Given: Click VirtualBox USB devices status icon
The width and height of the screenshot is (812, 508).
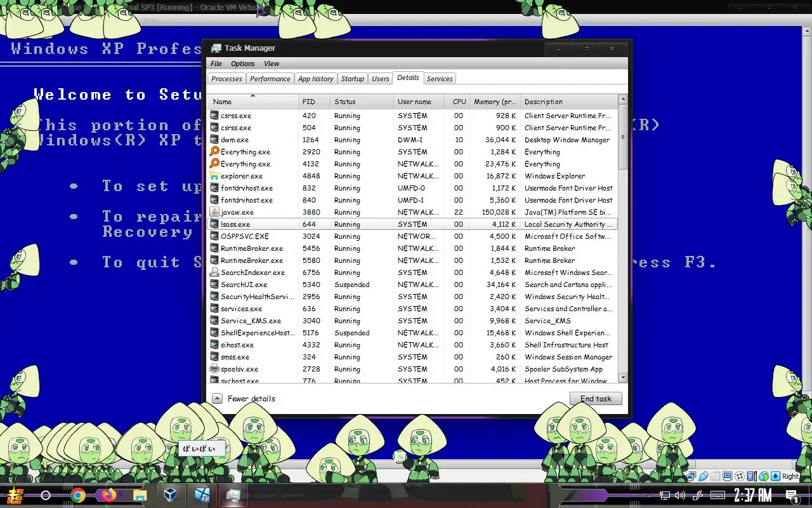Looking at the screenshot, I should tap(704, 476).
